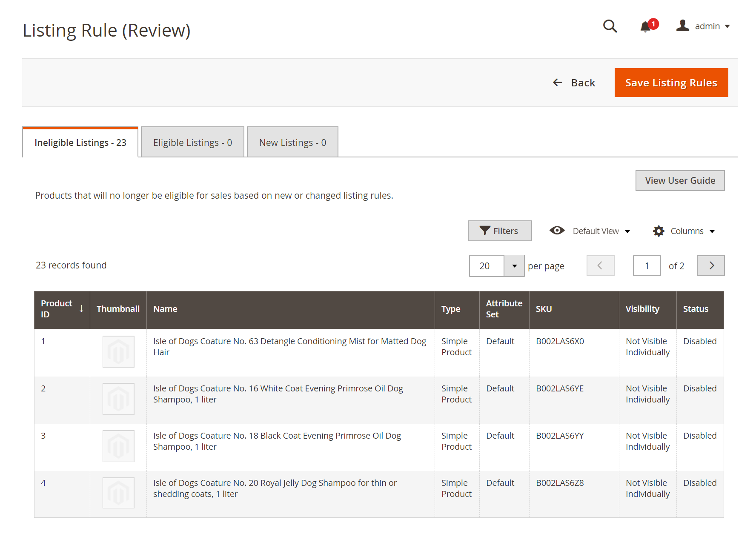Switch to New Listings tab

click(x=292, y=143)
